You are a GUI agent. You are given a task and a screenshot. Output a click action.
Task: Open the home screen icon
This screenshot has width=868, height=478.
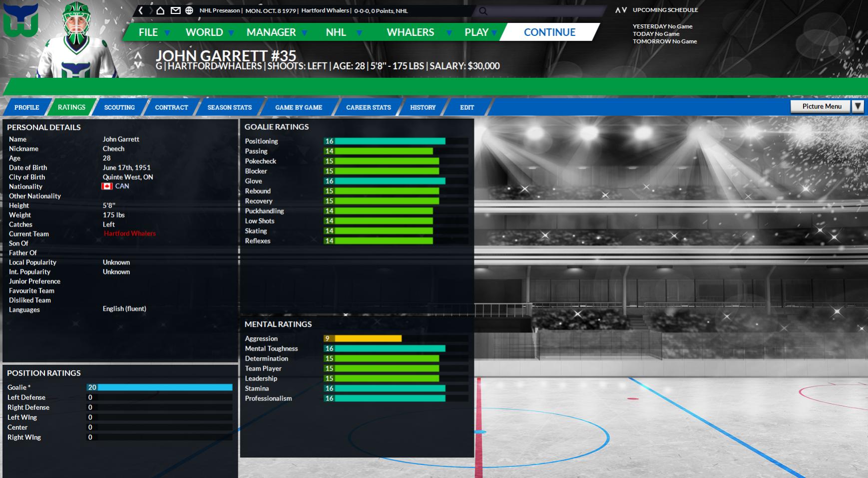160,10
